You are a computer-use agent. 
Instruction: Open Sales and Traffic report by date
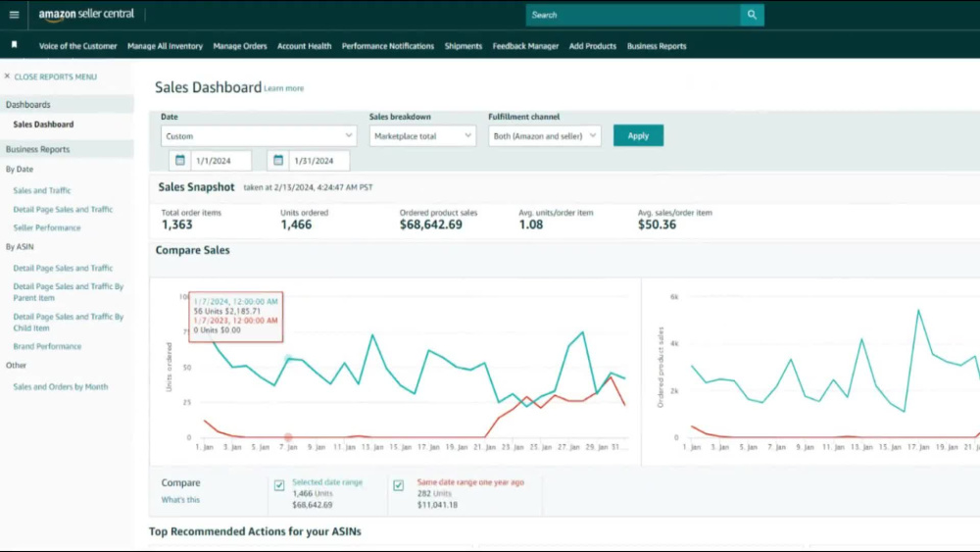[42, 190]
